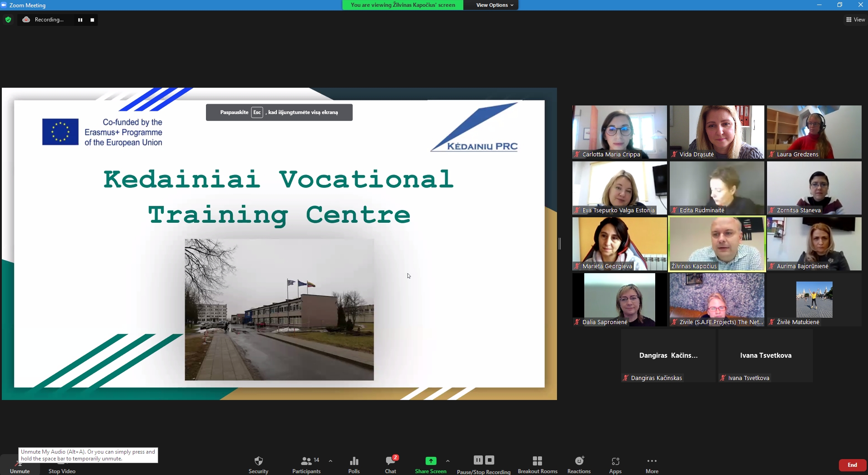
Task: Select Aurima Bajorūnienė video tile
Action: [x=814, y=244]
